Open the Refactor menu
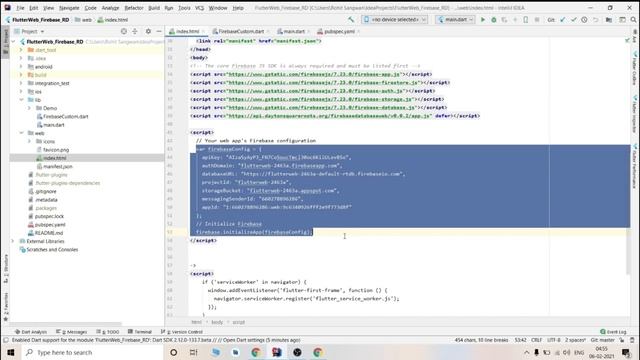The height and width of the screenshot is (360, 640). point(133,8)
